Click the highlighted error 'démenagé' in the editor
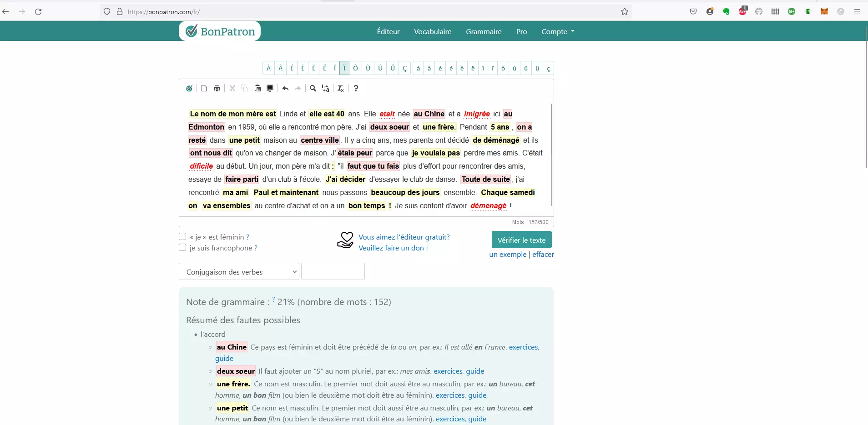 [x=488, y=206]
